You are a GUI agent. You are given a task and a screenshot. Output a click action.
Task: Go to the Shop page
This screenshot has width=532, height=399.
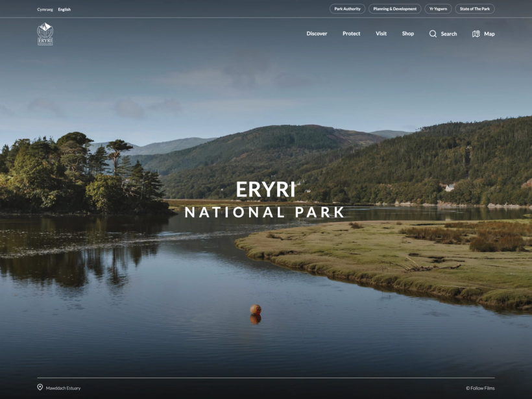408,34
